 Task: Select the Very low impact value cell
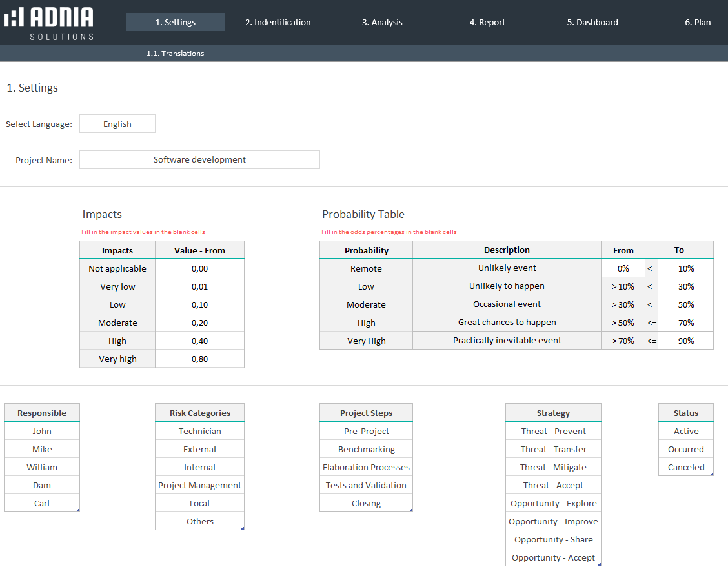click(x=199, y=286)
